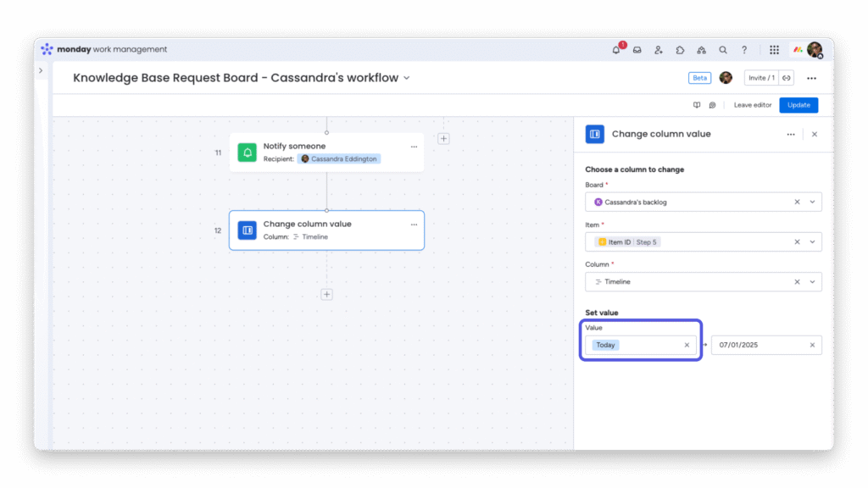Click the invite members icon in top bar

(658, 50)
